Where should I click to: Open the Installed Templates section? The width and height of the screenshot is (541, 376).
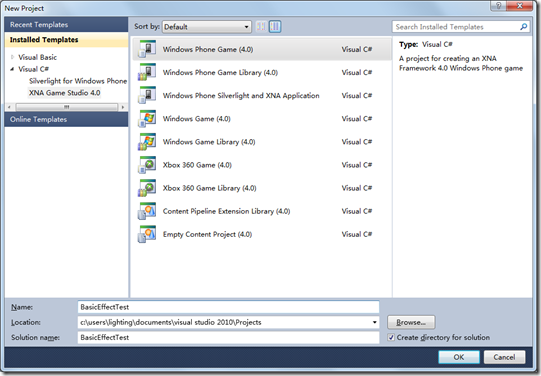pyautogui.click(x=66, y=40)
